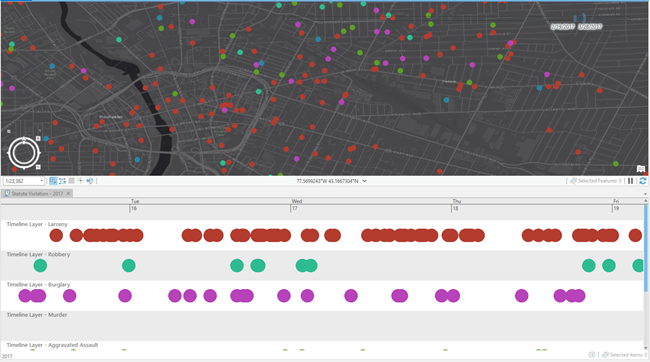The height and width of the screenshot is (362, 650).
Task: Open the constraints icon beside the snapping button
Action: point(63,181)
